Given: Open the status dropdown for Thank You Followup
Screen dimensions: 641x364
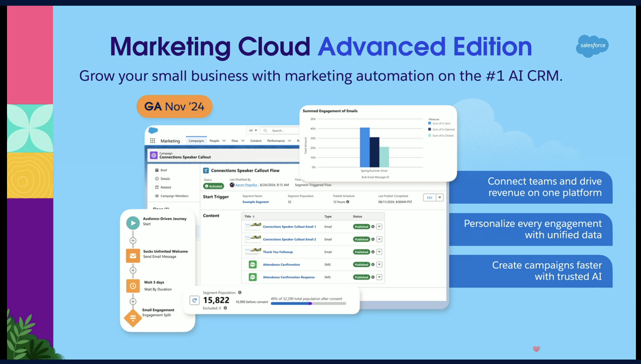Looking at the screenshot, I should click(379, 252).
